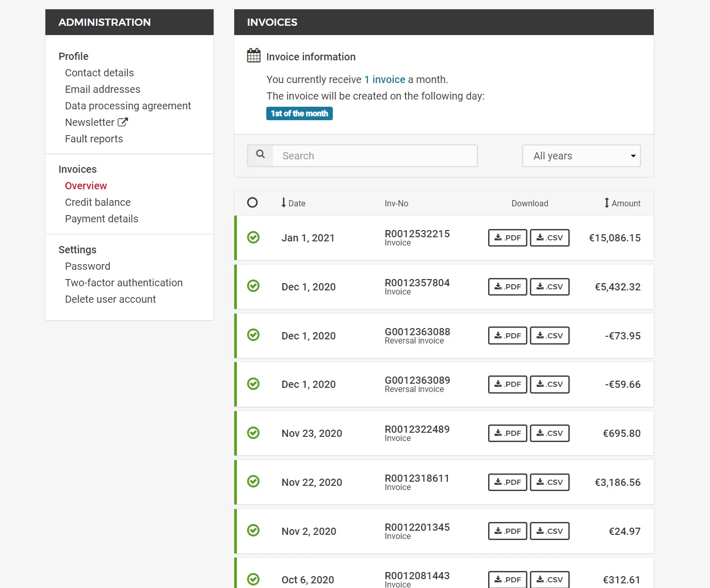
Task: Download CSV for reversal invoice G0012363088
Action: (x=550, y=336)
